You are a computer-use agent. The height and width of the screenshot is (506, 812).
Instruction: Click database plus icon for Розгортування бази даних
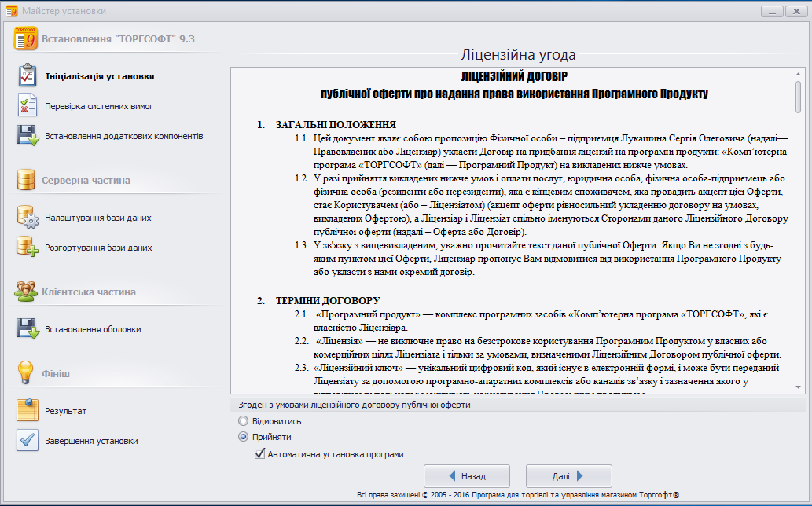point(27,247)
